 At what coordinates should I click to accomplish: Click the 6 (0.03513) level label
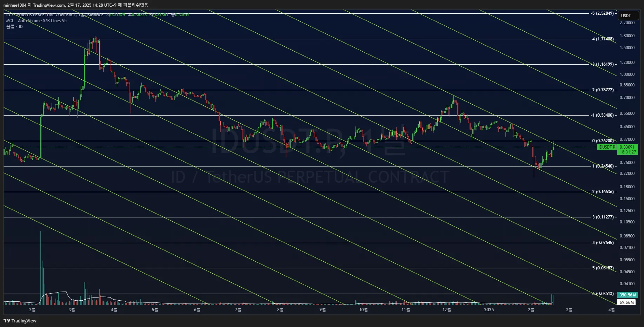(x=603, y=294)
